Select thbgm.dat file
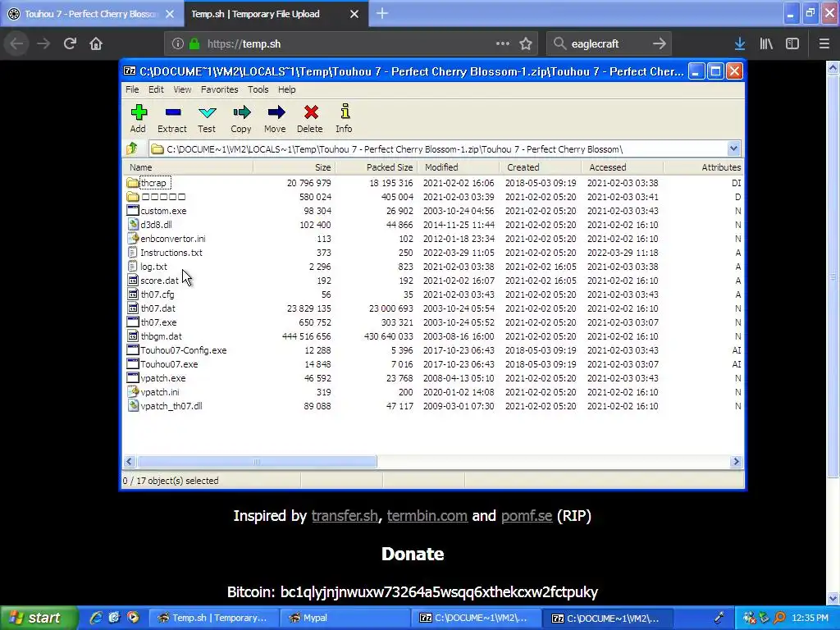Screen dimensions: 840x630 pyautogui.click(x=161, y=336)
